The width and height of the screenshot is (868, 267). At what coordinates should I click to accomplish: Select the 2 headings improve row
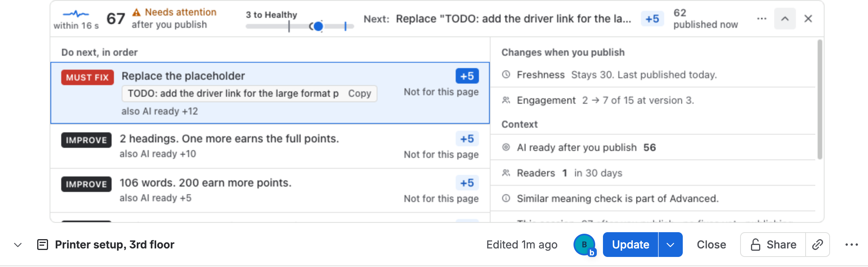[270, 146]
